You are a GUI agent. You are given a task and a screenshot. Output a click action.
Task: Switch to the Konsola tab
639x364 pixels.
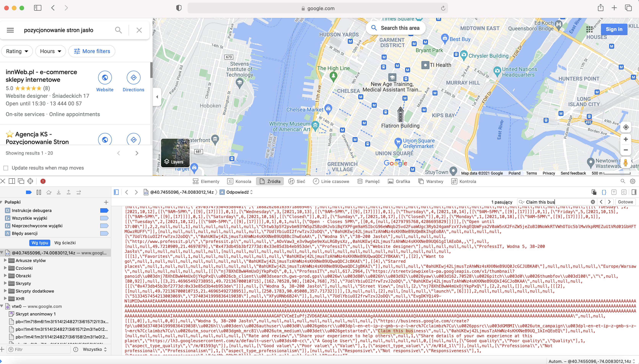pos(239,181)
